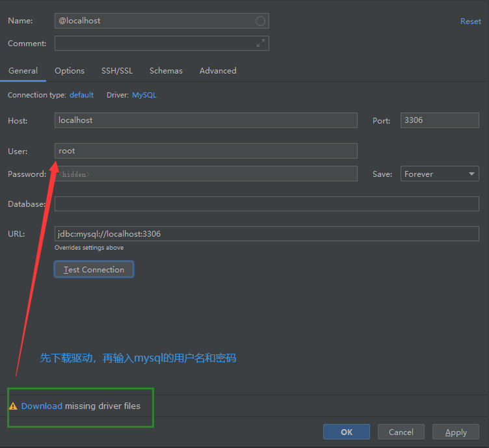
Task: Click the warning triangle icon beside Download
Action: tap(13, 406)
